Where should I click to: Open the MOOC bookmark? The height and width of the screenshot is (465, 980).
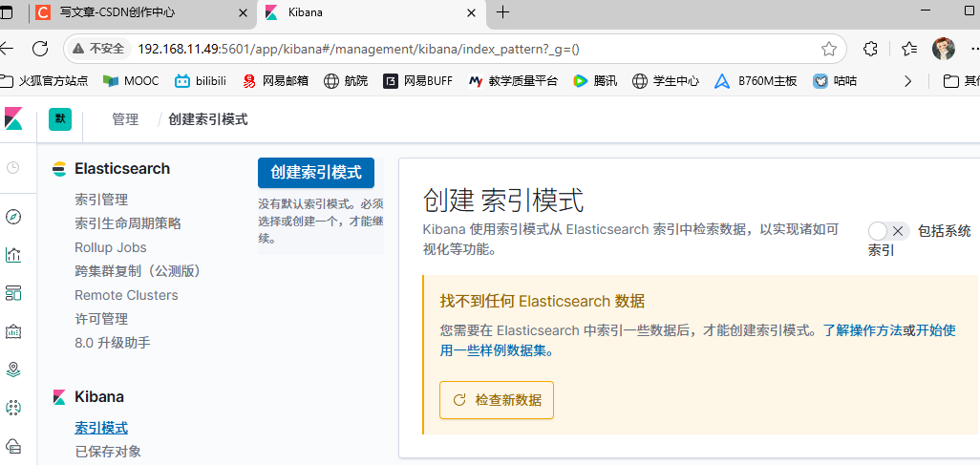(131, 80)
